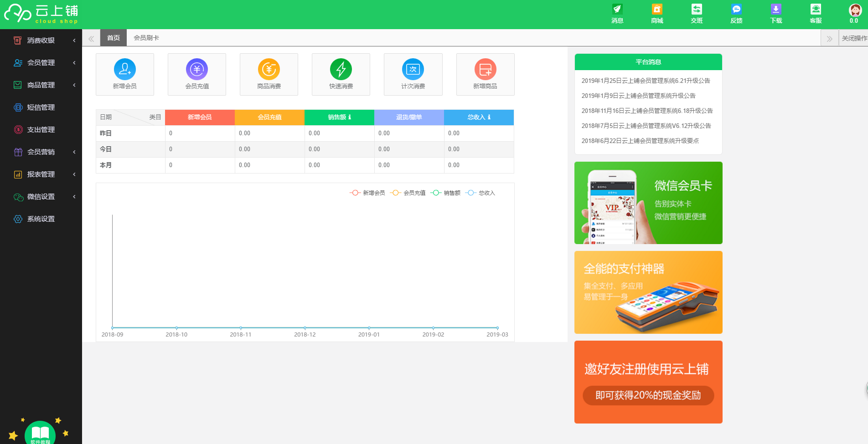Click the 短信管理 sidebar icon

[x=18, y=107]
